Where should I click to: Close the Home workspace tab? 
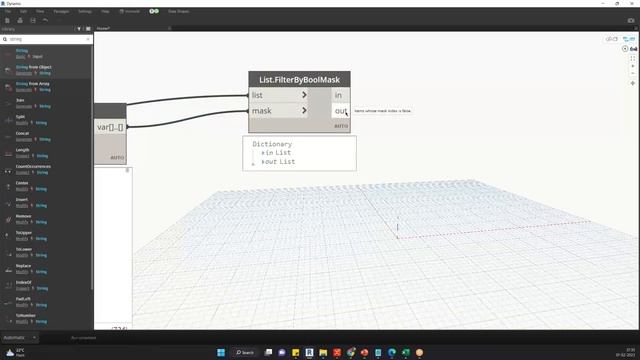169,29
